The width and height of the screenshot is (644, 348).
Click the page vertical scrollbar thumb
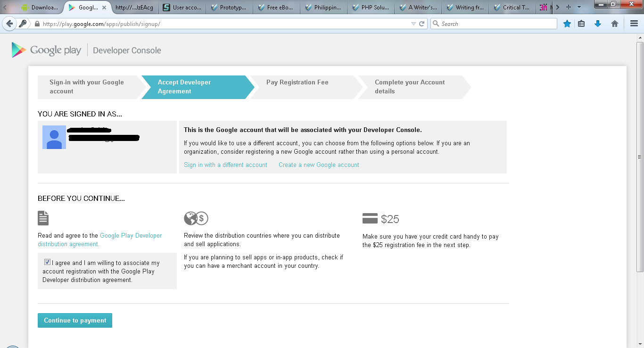click(640, 157)
